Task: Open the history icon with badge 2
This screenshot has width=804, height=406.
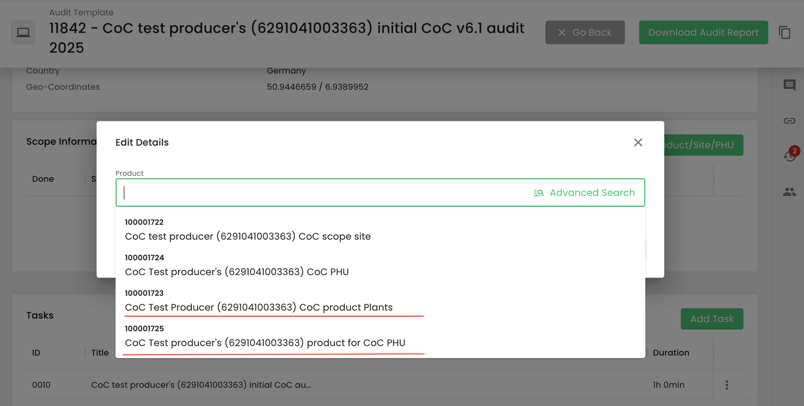Action: (789, 156)
